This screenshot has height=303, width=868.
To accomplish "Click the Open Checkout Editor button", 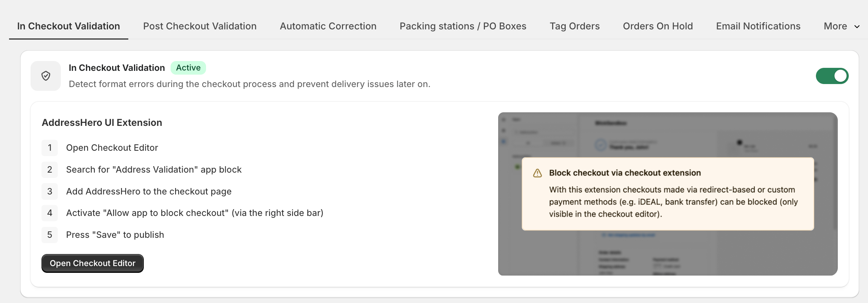I will (92, 263).
